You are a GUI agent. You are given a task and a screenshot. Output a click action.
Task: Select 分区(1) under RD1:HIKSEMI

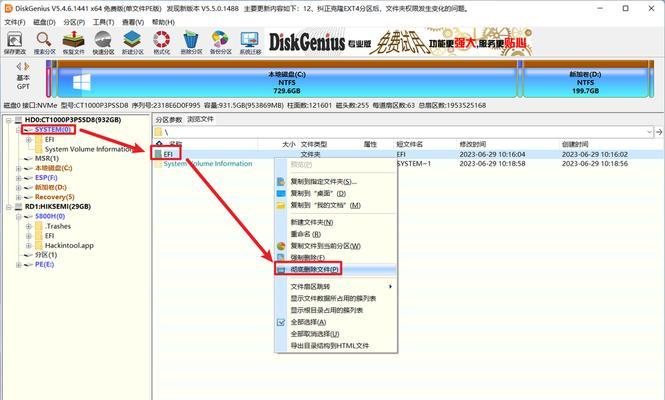click(46, 255)
